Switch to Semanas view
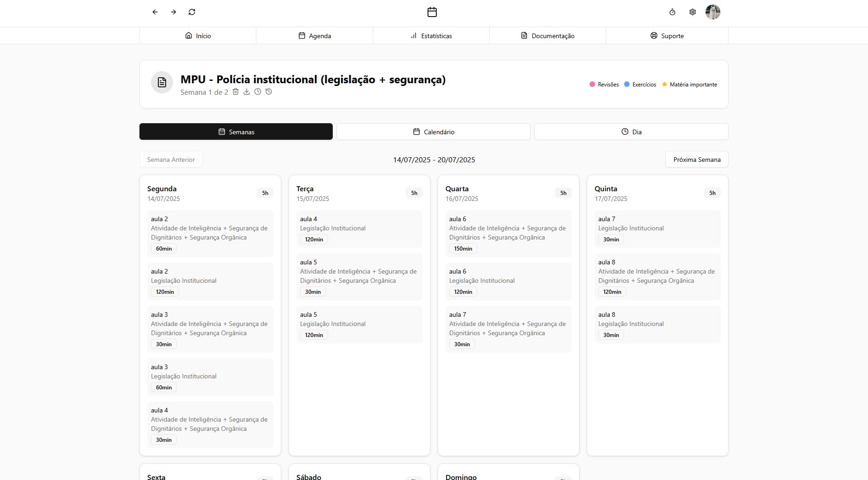 click(236, 131)
